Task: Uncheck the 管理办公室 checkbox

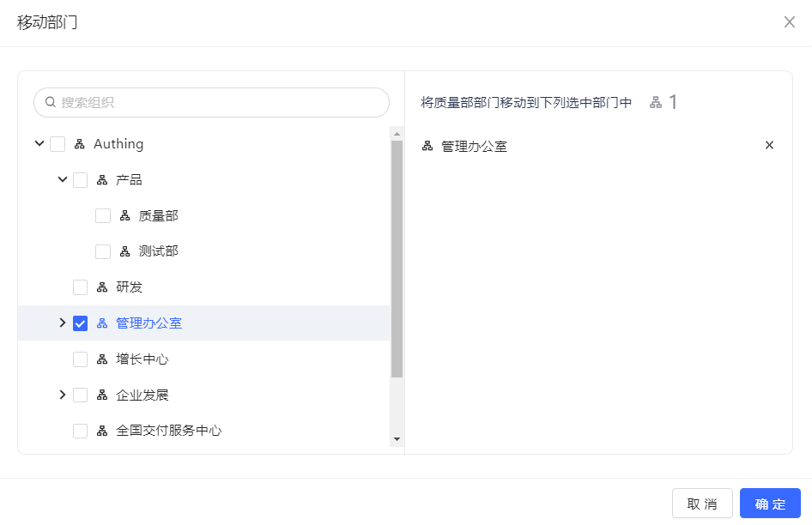Action: 81,323
